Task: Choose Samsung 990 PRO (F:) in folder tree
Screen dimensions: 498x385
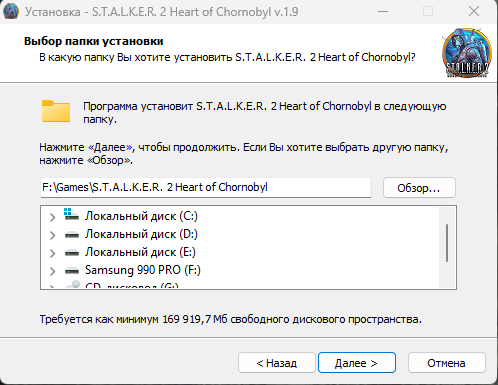Action: coord(143,270)
